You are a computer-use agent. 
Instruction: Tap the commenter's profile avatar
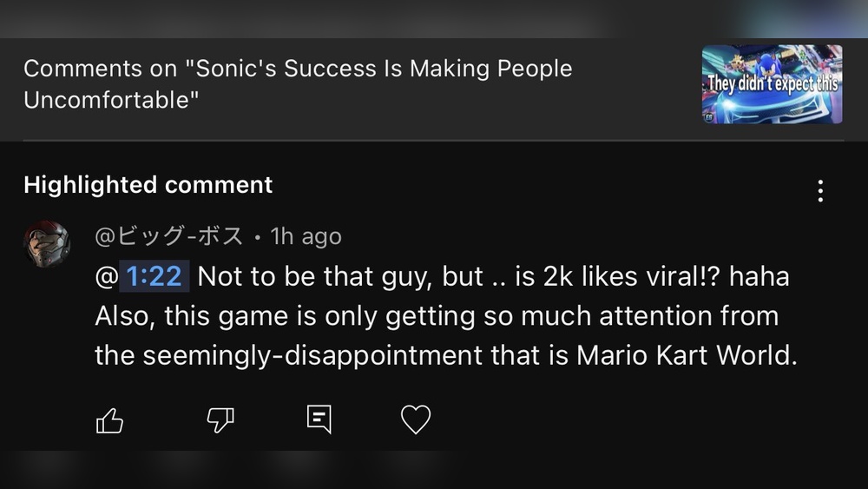click(x=47, y=243)
